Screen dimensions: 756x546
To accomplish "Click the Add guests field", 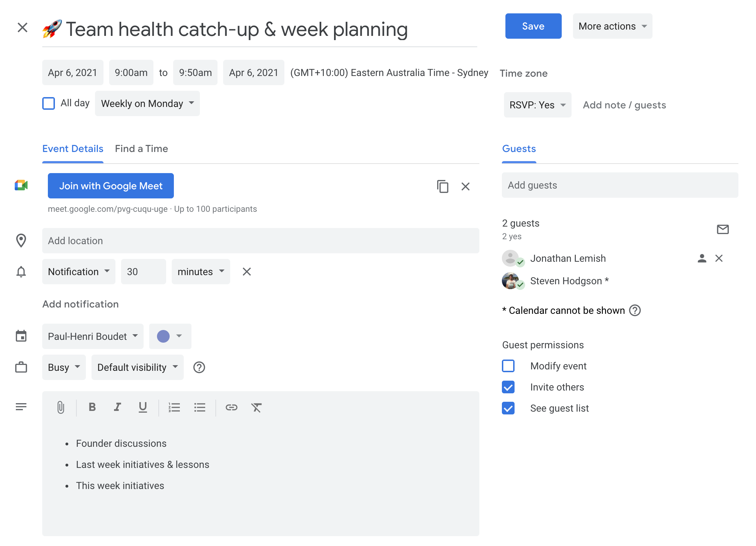I will click(620, 185).
